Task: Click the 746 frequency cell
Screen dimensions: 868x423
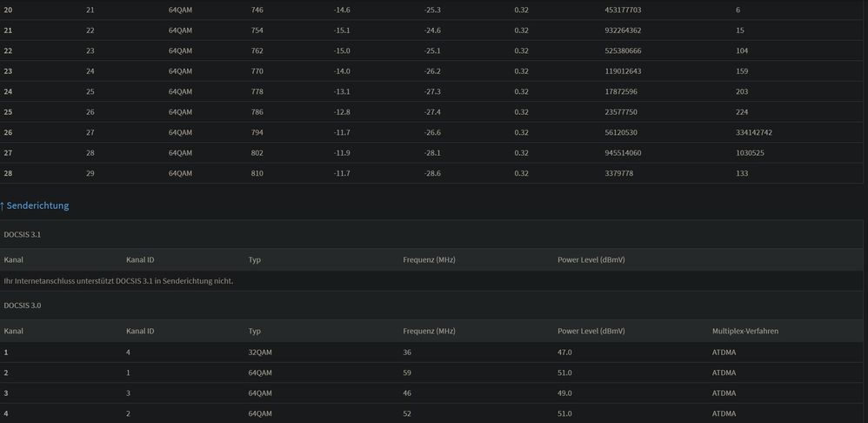Action: 257,10
